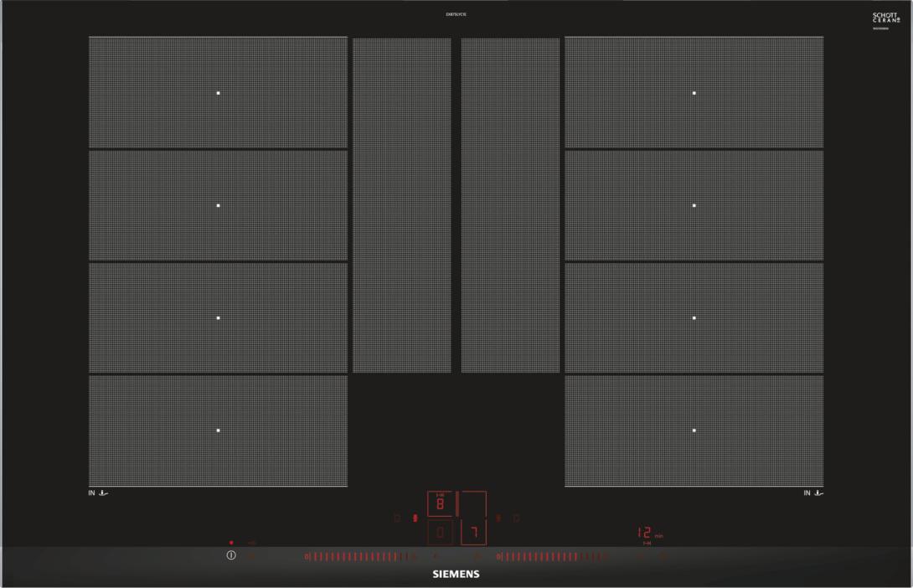The width and height of the screenshot is (913, 588).
Task: Touch the top-right cooking zone center dot
Action: pos(694,93)
